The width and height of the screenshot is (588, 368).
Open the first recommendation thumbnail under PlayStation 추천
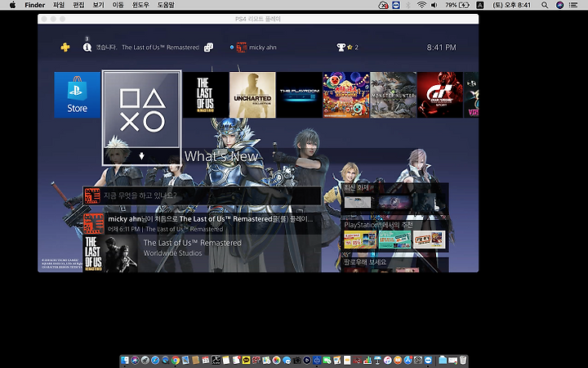(360, 240)
